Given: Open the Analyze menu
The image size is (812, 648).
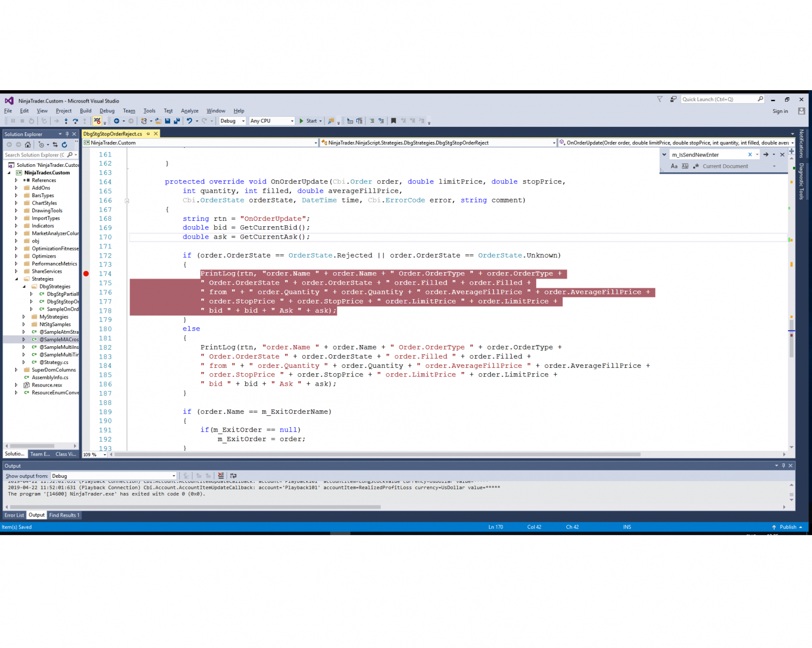Looking at the screenshot, I should click(x=190, y=111).
